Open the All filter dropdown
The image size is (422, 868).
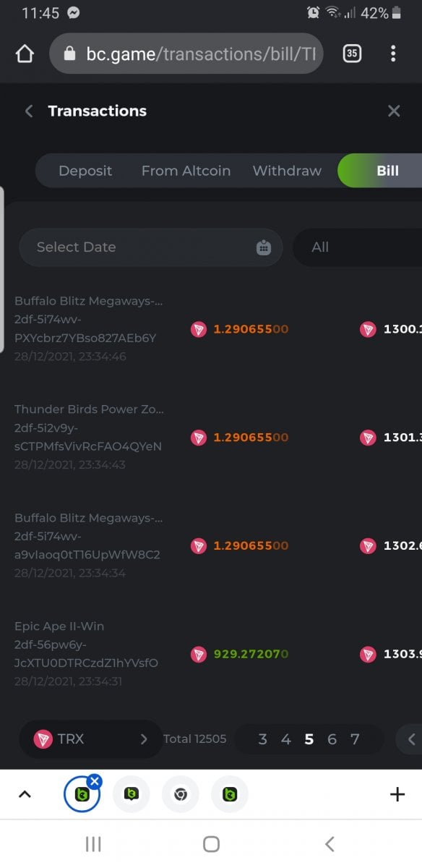point(357,247)
